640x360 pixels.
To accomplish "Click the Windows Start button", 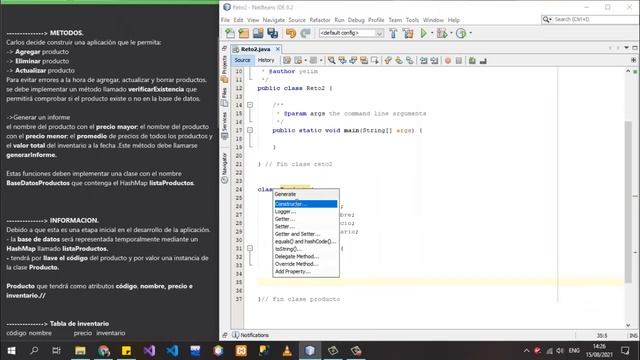I will (x=11, y=351).
